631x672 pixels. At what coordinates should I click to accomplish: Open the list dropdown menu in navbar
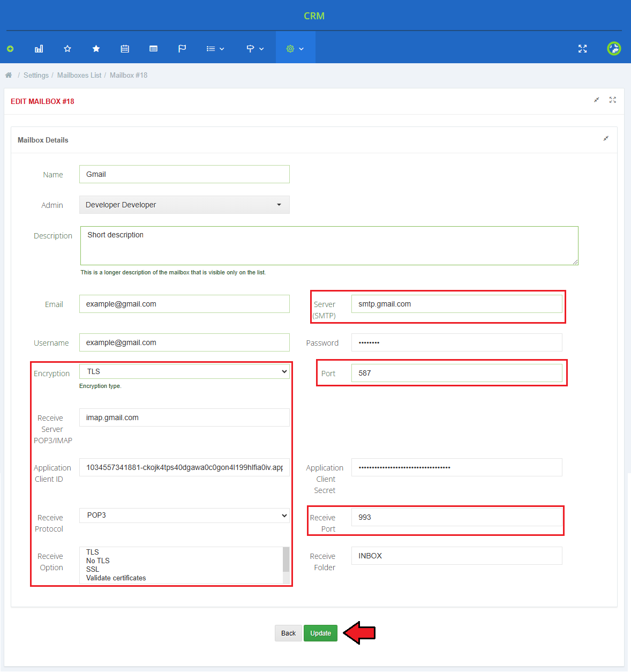(215, 49)
